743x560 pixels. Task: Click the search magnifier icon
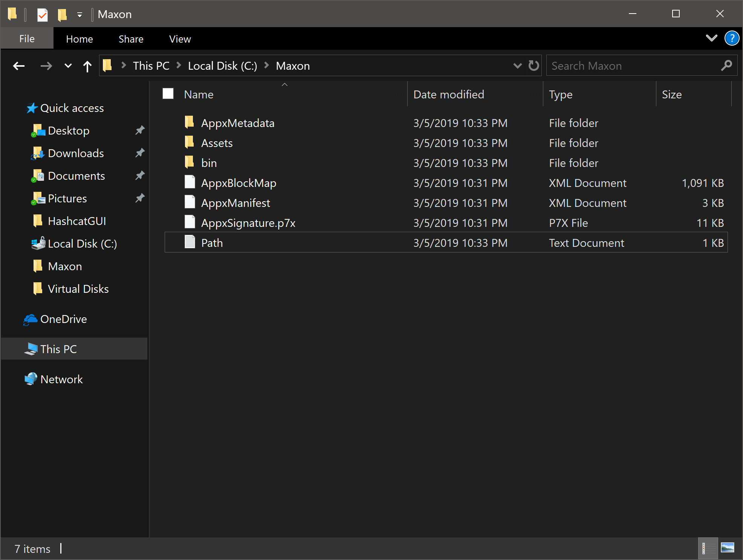coord(726,66)
